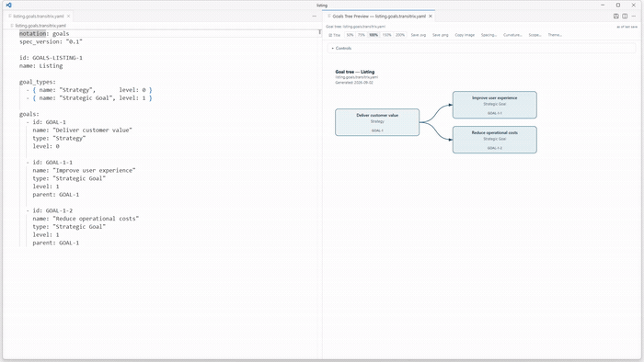Click the "level: 0" line under GOAL-1
The width and height of the screenshot is (644, 362).
pyautogui.click(x=46, y=146)
